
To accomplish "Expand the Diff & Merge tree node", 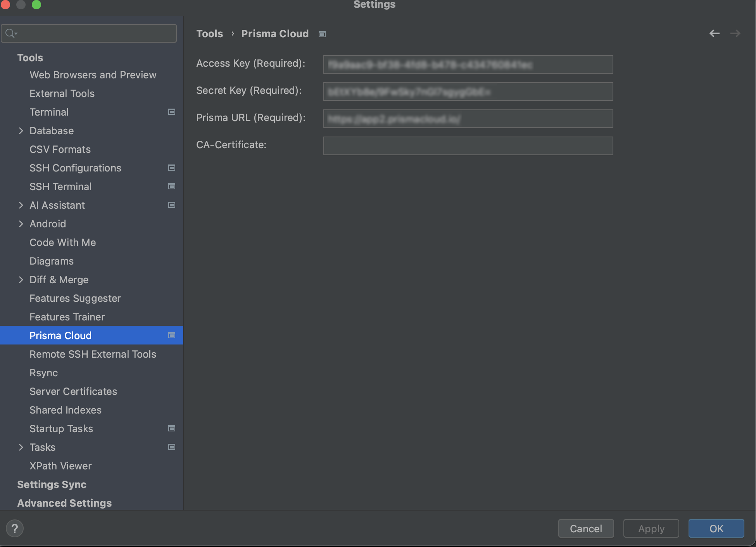I will click(x=21, y=280).
